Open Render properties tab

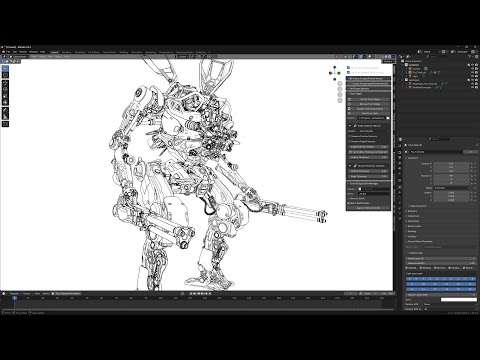[x=400, y=152]
